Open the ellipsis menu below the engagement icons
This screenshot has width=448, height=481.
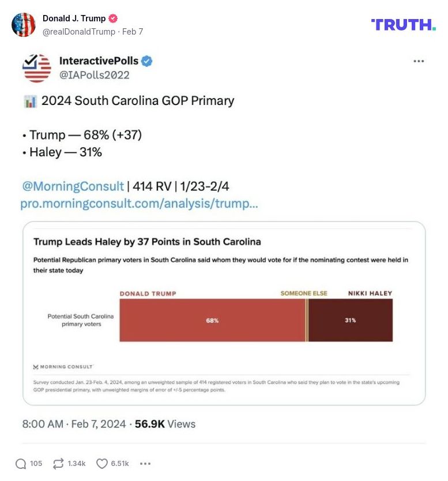146,464
